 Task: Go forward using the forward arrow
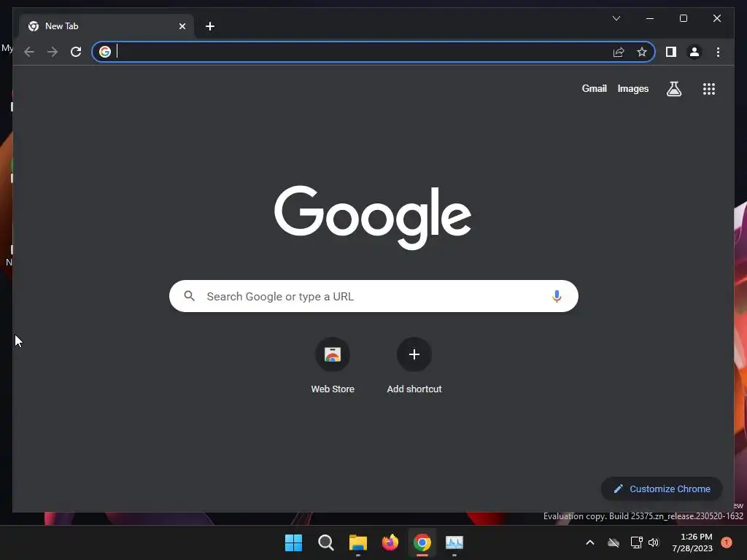pos(53,52)
